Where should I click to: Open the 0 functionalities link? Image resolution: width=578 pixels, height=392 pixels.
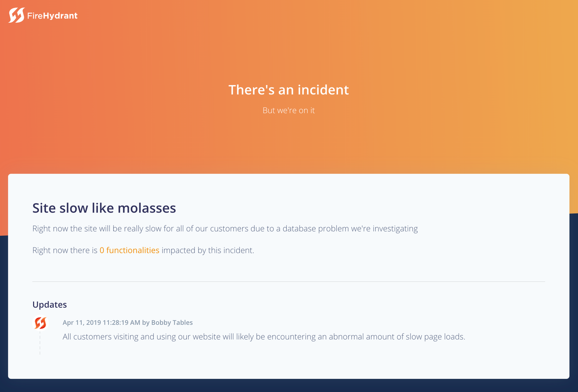click(130, 250)
